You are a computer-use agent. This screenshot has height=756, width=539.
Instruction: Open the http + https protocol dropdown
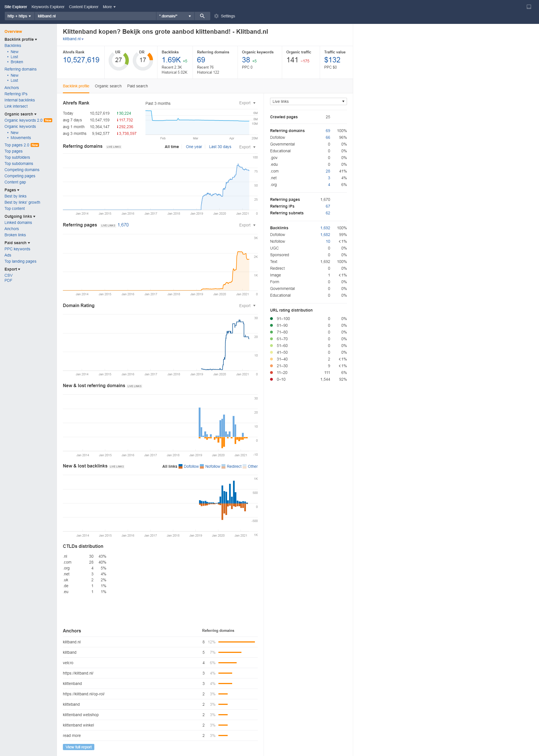pyautogui.click(x=19, y=16)
